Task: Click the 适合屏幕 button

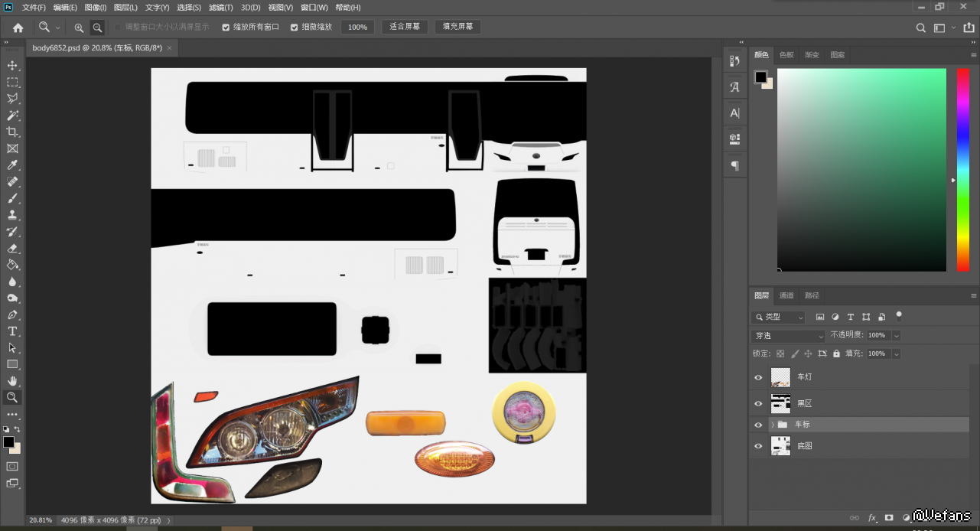Action: pos(405,27)
